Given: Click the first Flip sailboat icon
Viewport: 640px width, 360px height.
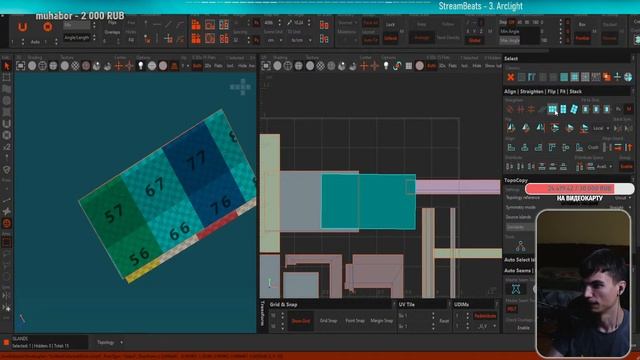Looking at the screenshot, I should point(511,128).
